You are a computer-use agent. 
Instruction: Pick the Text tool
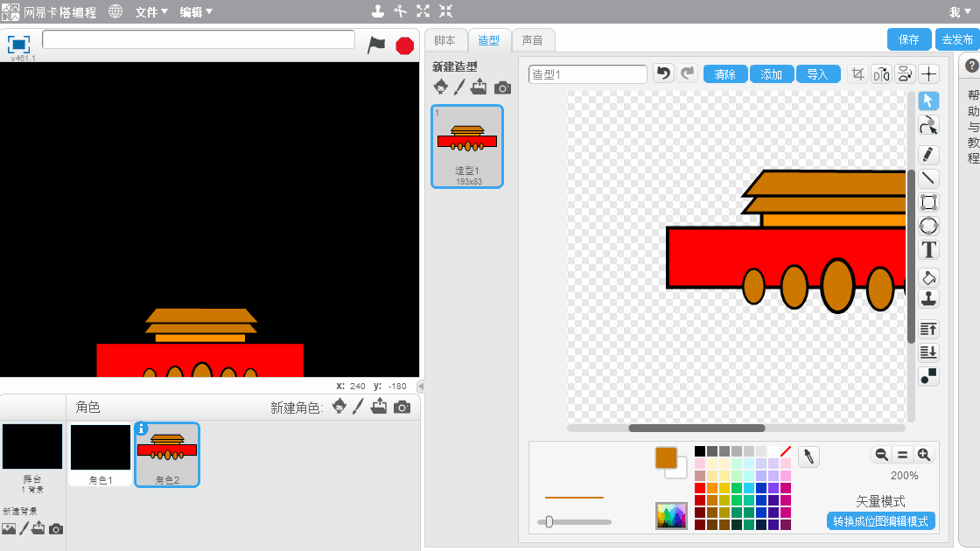[928, 250]
